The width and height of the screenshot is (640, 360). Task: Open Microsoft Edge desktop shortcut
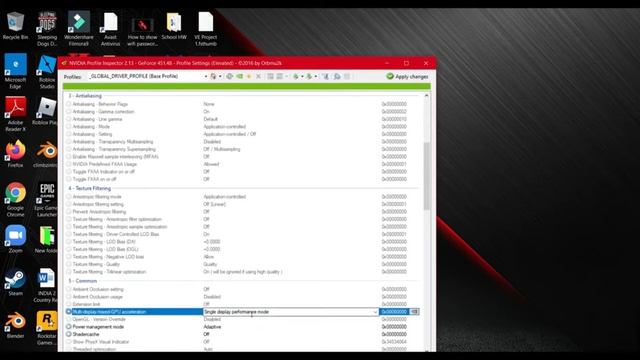pyautogui.click(x=16, y=71)
